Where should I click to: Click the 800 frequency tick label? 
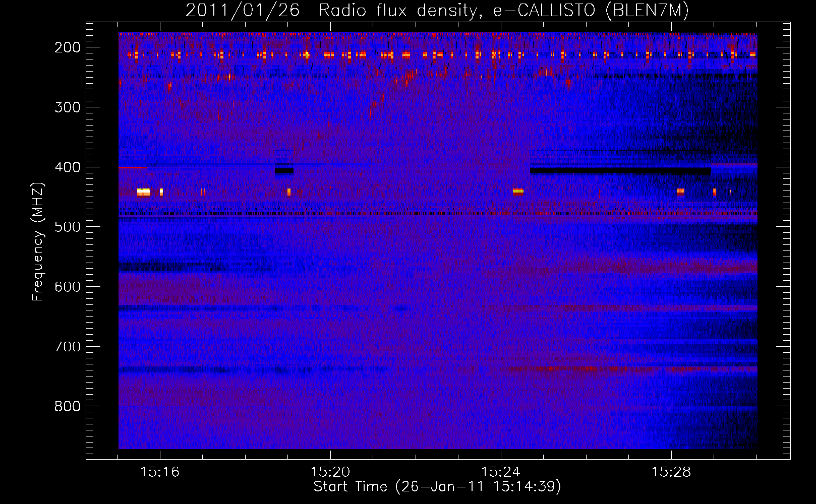click(x=68, y=407)
